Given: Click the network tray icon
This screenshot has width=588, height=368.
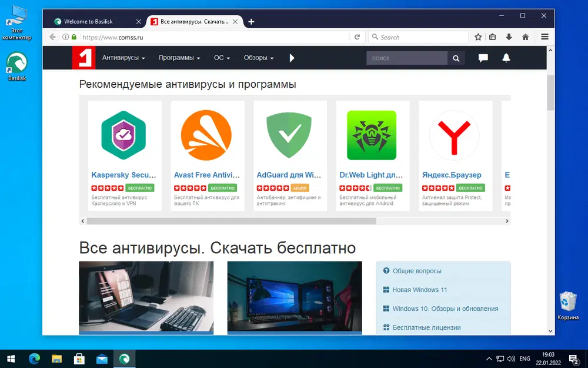Looking at the screenshot, I should [x=500, y=359].
